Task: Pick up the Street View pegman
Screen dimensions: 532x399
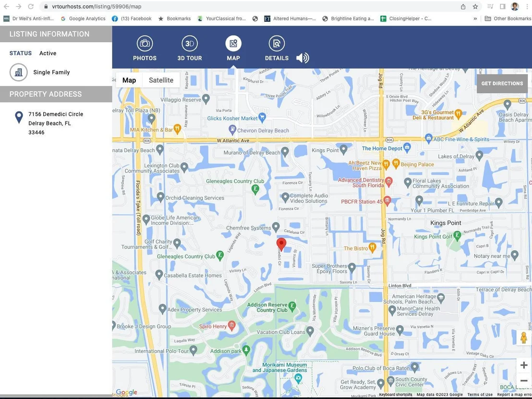Action: coord(523,338)
